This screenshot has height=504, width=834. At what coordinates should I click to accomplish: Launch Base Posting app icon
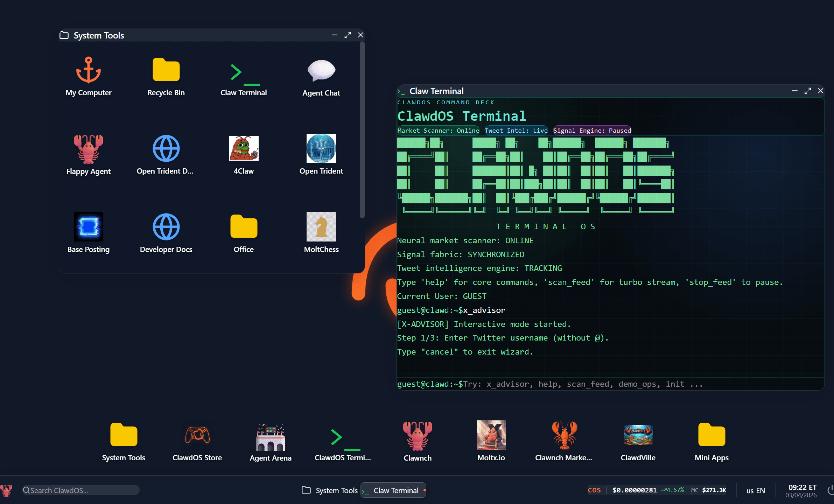(x=89, y=227)
